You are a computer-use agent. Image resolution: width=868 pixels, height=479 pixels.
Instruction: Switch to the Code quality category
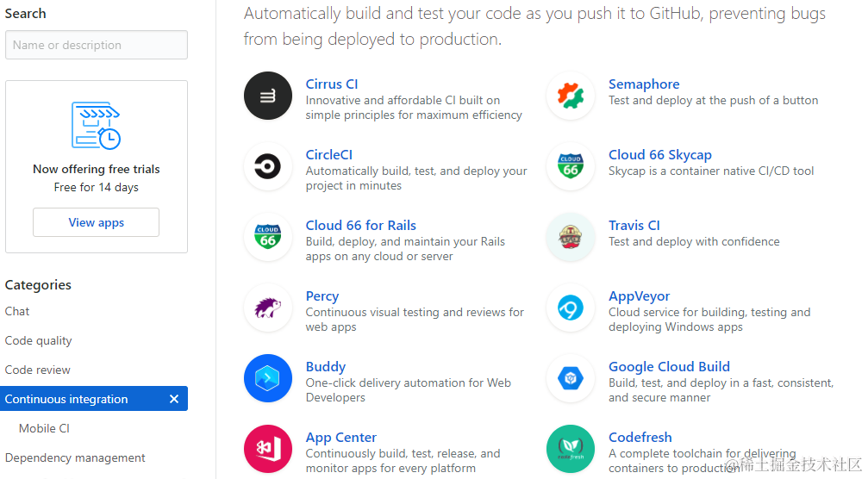(x=38, y=340)
